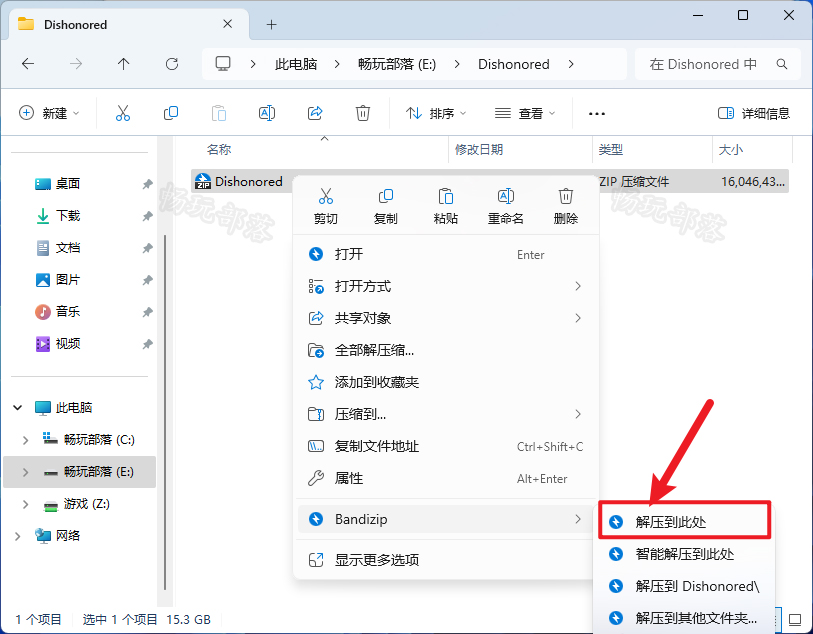The image size is (813, 634).
Task: Click the search magnifier icon
Action: click(782, 64)
